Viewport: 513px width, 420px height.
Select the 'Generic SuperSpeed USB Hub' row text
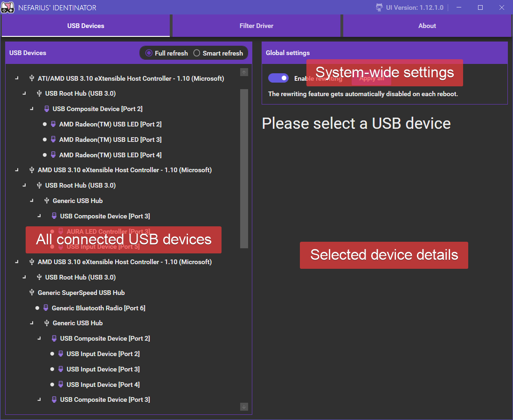(x=81, y=293)
